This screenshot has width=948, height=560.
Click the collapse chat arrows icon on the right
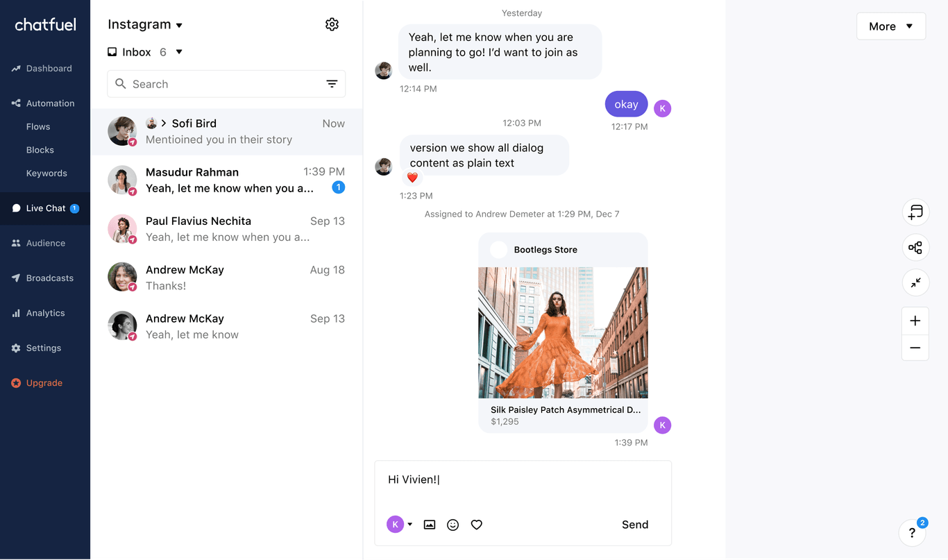915,282
